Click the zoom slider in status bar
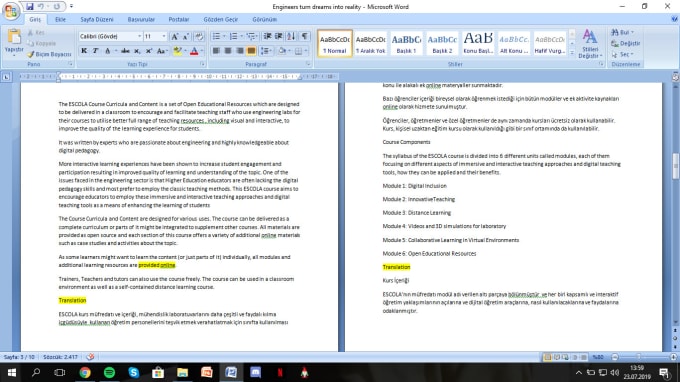The height and width of the screenshot is (382, 680). pyautogui.click(x=644, y=357)
